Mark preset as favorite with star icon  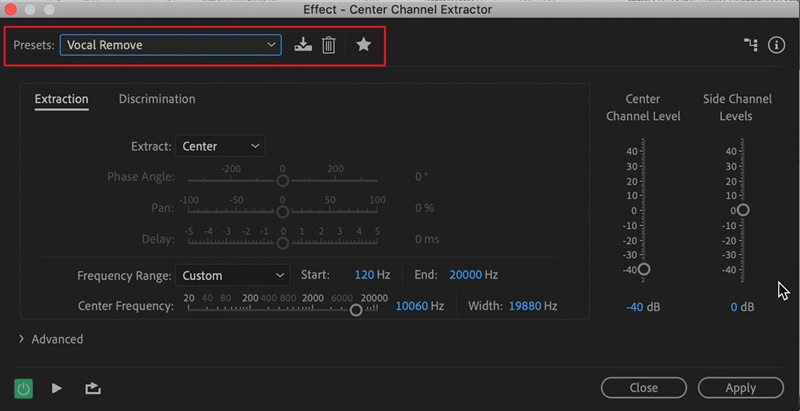tap(364, 45)
